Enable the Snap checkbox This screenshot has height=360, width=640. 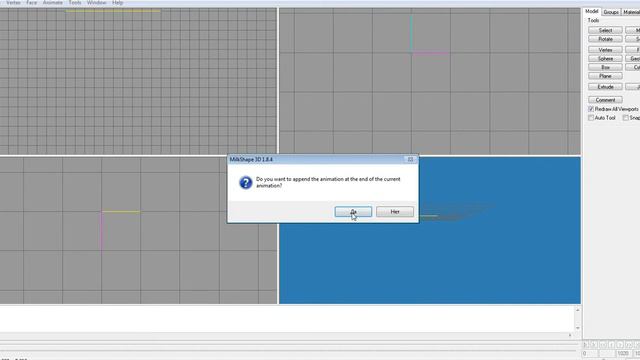click(x=625, y=118)
